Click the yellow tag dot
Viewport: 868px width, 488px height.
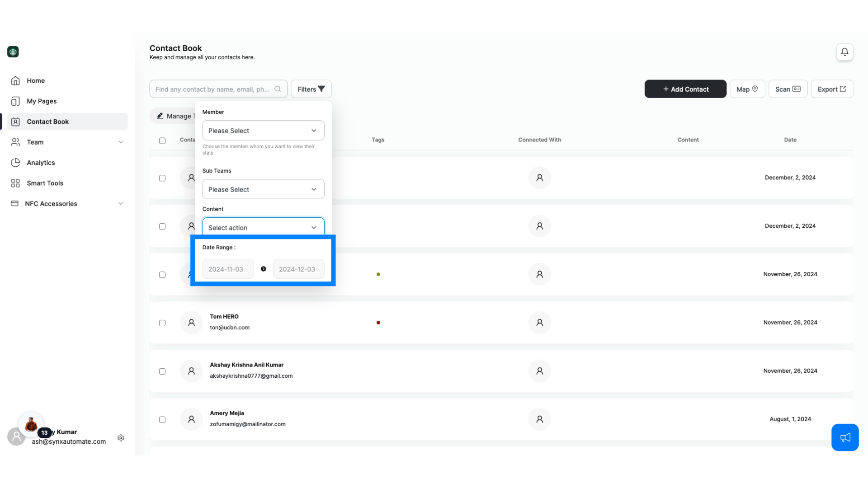(378, 274)
